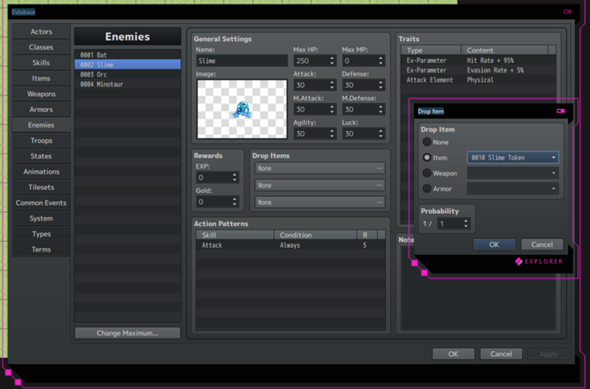Select the Attack Element Physical trait

(478, 80)
